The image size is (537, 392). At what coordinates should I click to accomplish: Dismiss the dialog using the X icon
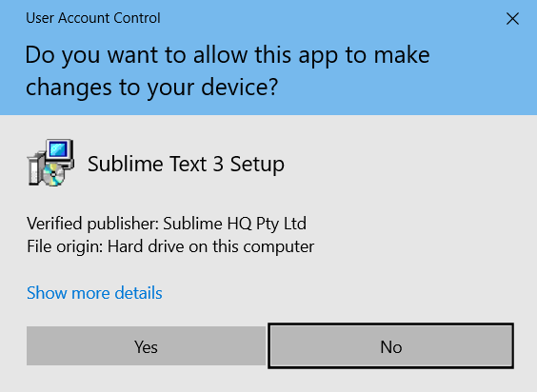click(512, 18)
